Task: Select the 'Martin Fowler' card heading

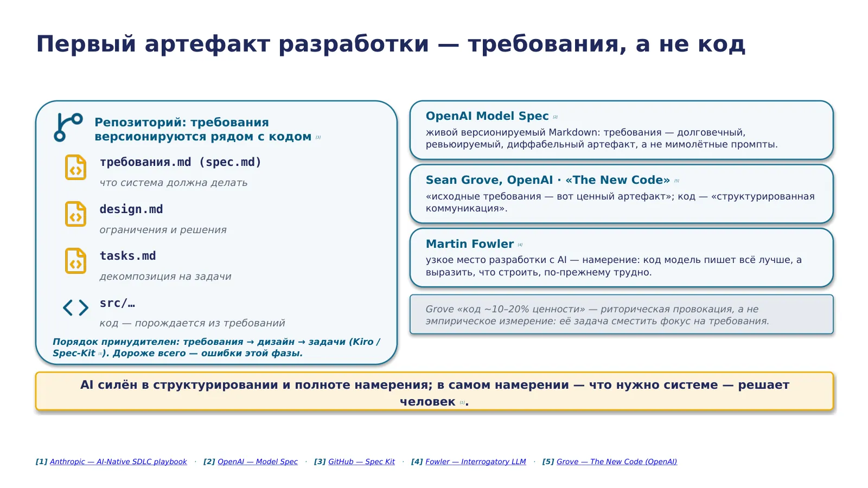Action: pyautogui.click(x=470, y=244)
